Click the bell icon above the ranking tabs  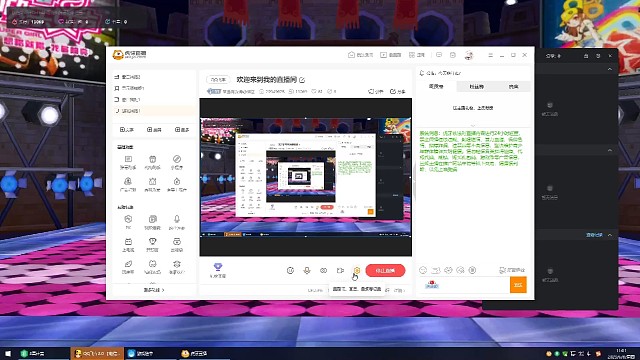(x=422, y=73)
